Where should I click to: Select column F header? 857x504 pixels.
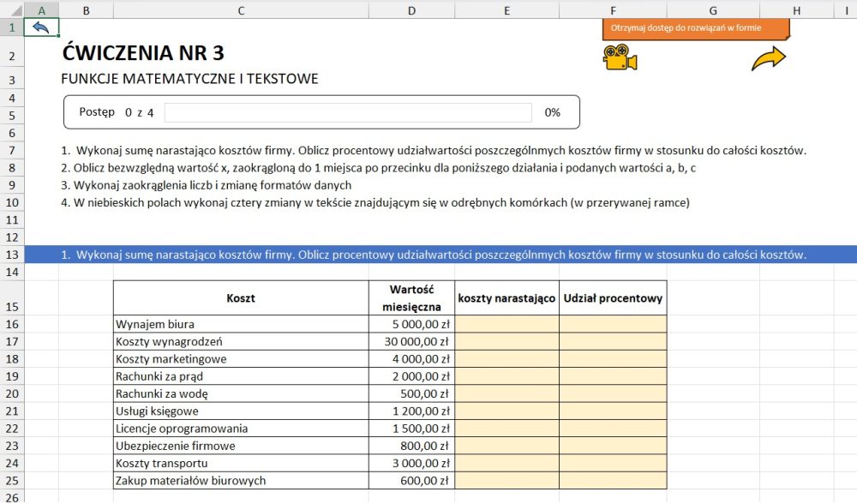click(613, 9)
